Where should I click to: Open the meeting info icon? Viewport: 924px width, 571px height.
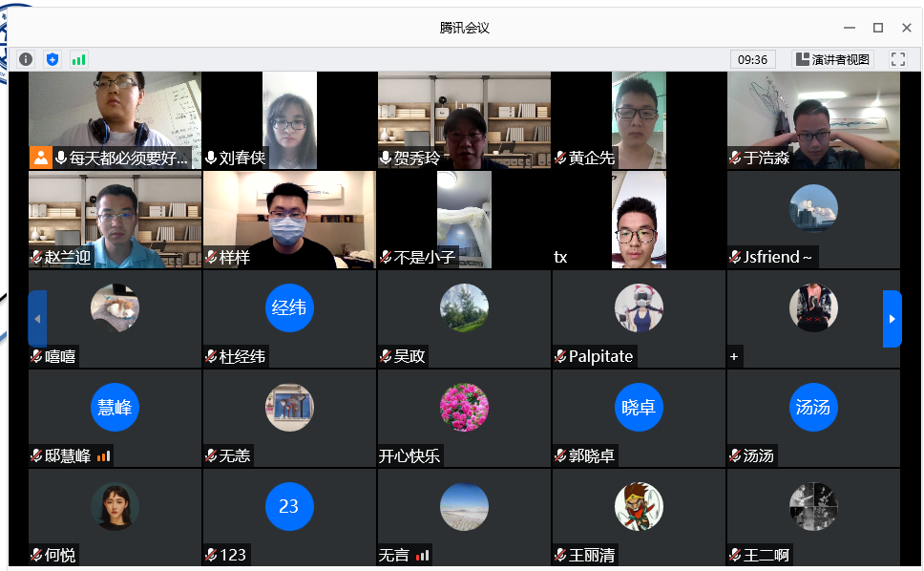pyautogui.click(x=26, y=59)
